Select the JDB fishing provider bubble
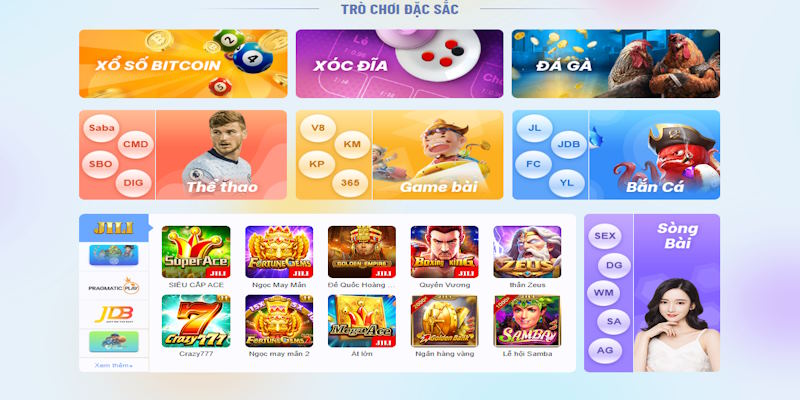The image size is (800, 400). (x=569, y=144)
